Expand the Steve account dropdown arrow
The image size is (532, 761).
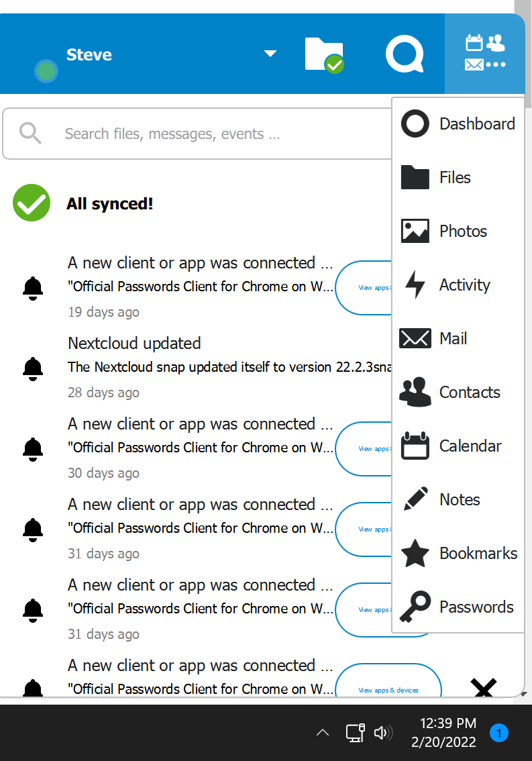pyautogui.click(x=270, y=54)
